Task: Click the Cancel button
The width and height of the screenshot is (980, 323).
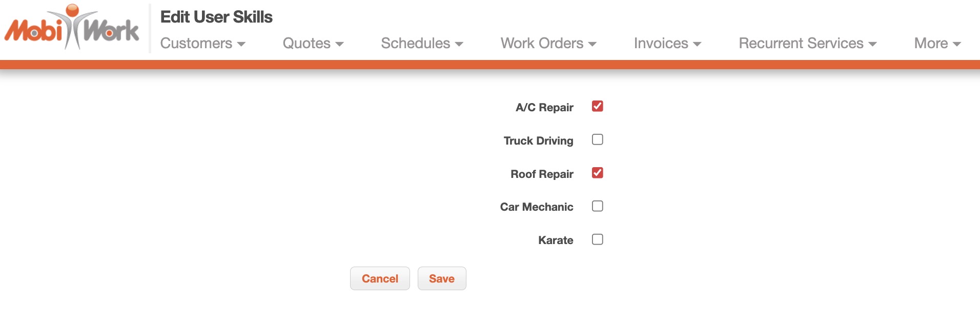Action: click(380, 278)
